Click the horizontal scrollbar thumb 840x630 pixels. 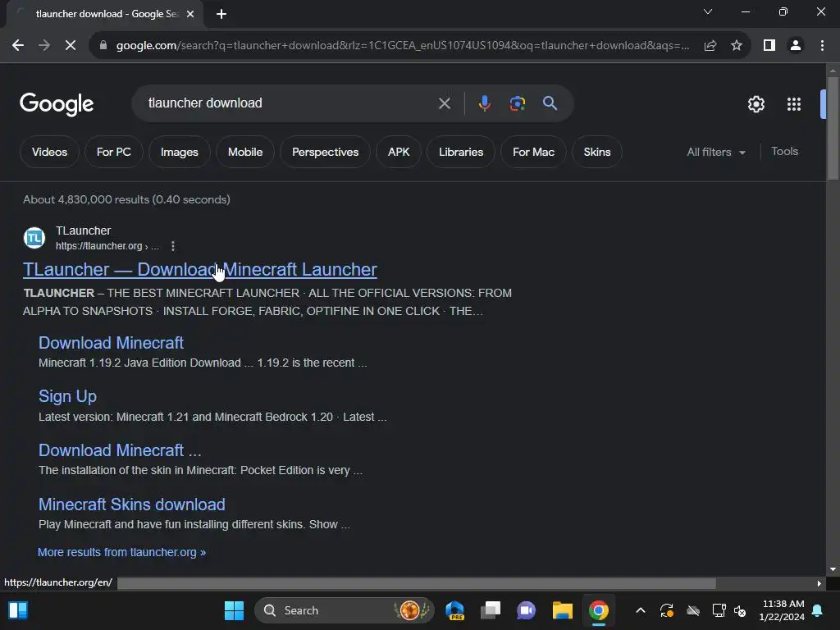(x=416, y=583)
